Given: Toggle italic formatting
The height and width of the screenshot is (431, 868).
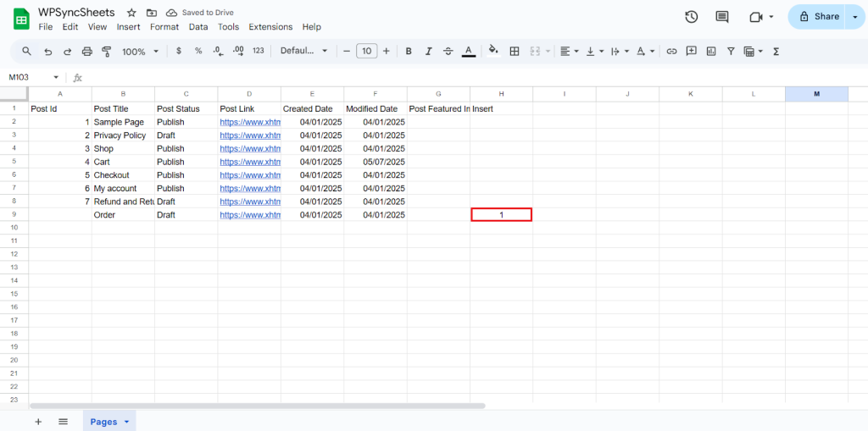Looking at the screenshot, I should pyautogui.click(x=428, y=52).
